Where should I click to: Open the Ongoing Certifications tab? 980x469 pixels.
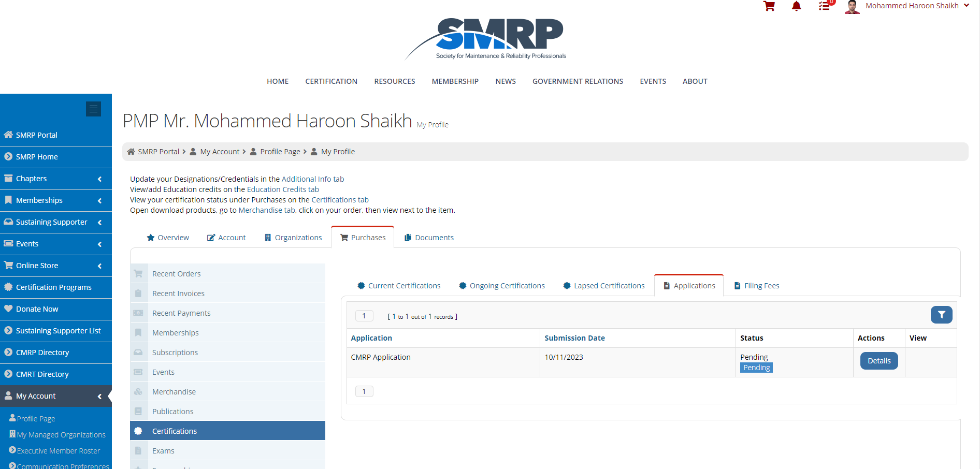pyautogui.click(x=502, y=286)
